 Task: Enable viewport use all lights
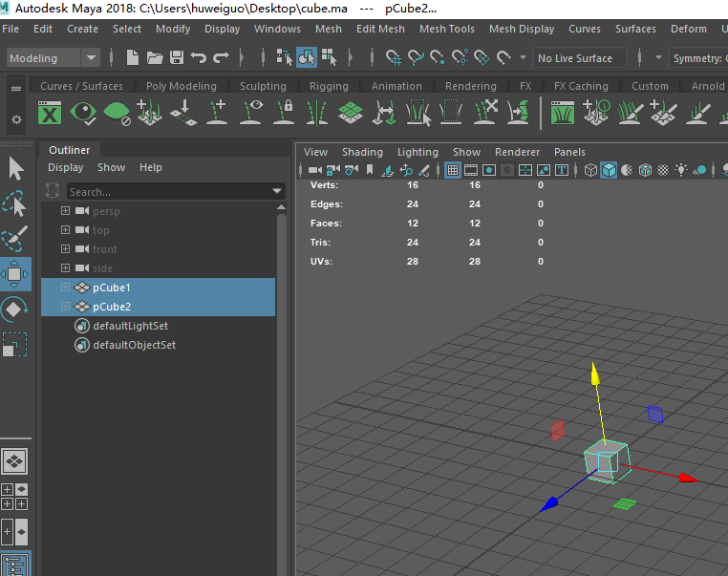(681, 171)
